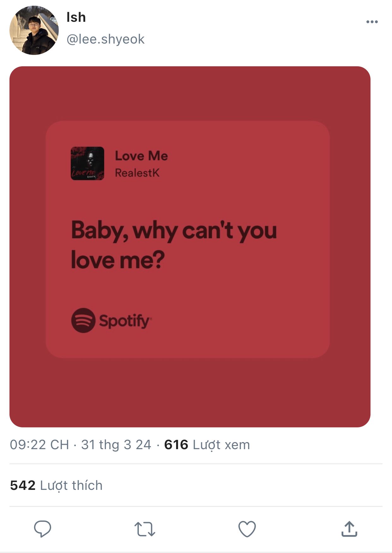This screenshot has width=392, height=553.
Task: Click the 09:22 CH post timestamp
Action: 39,445
